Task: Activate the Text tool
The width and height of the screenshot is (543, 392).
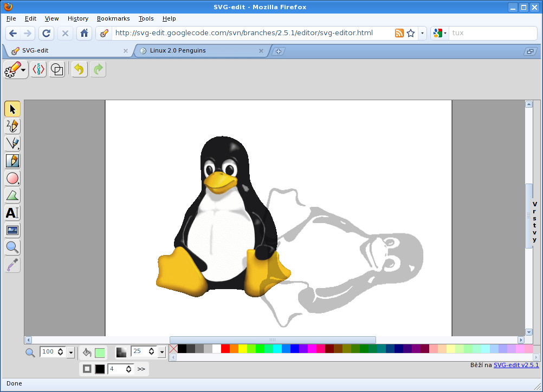Action: pos(12,213)
